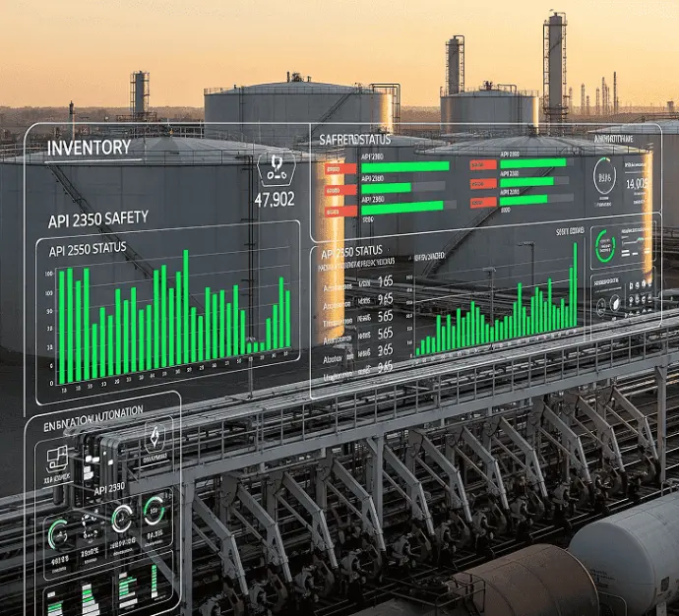Click the diamond icon in the automation panel
This screenshot has width=679, height=616.
(154, 437)
